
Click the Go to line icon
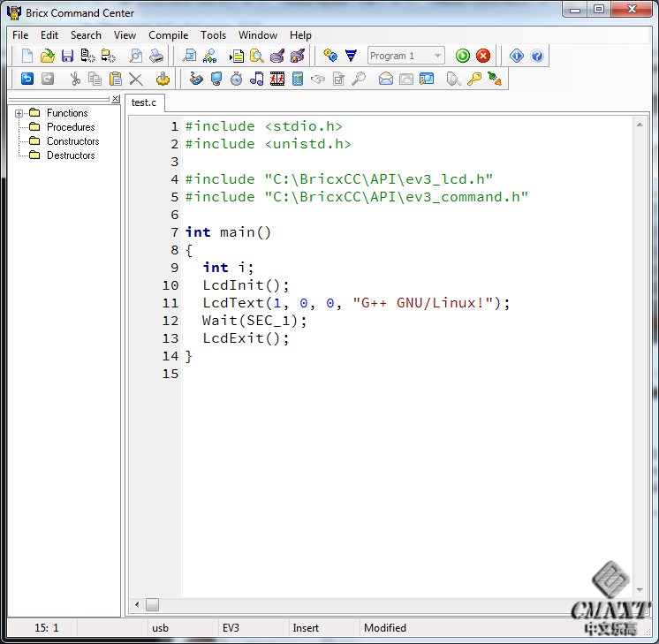[x=236, y=56]
